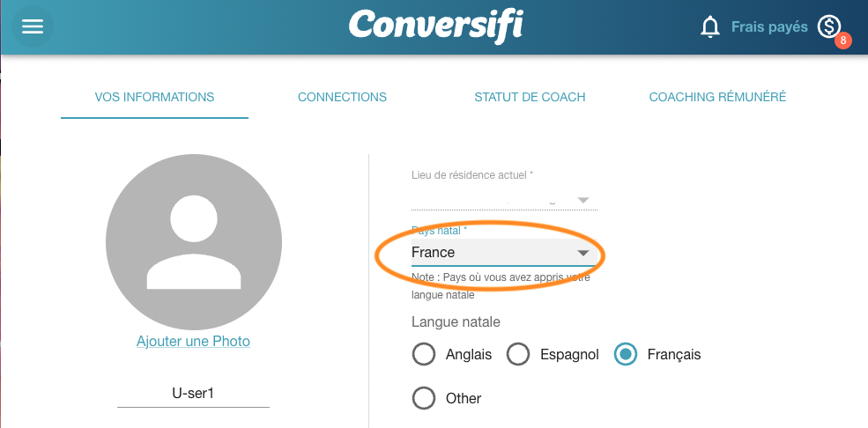Click the Conversifi logo
The height and width of the screenshot is (428, 868).
[x=435, y=26]
